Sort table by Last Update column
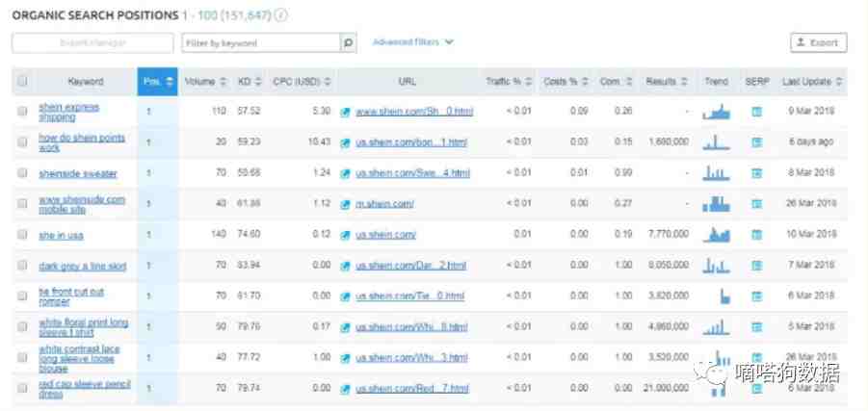Viewport: 868px width, 411px height. (812, 81)
